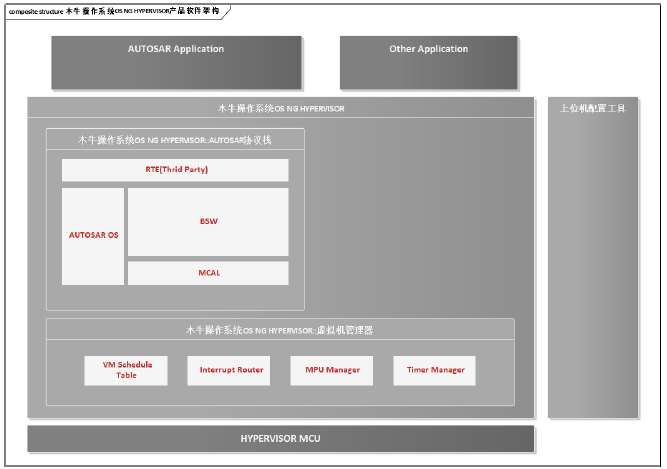Click the composite structure diagram frame label

(x=114, y=11)
